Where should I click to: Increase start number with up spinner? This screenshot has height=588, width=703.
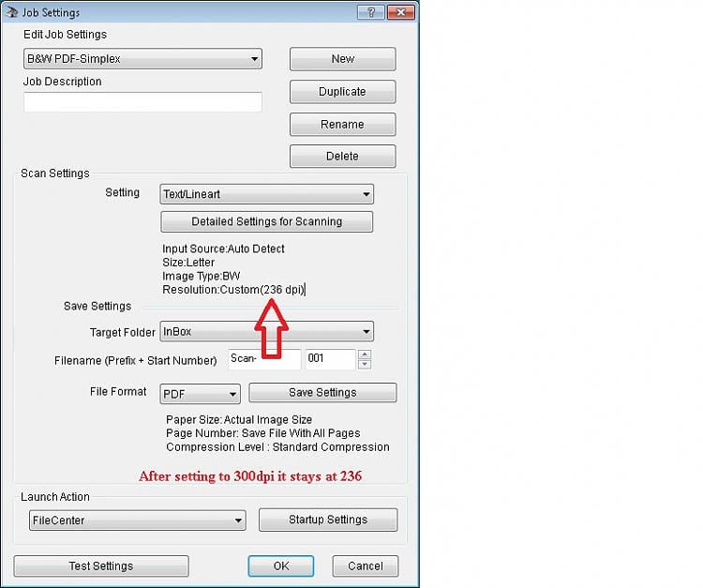pos(365,354)
